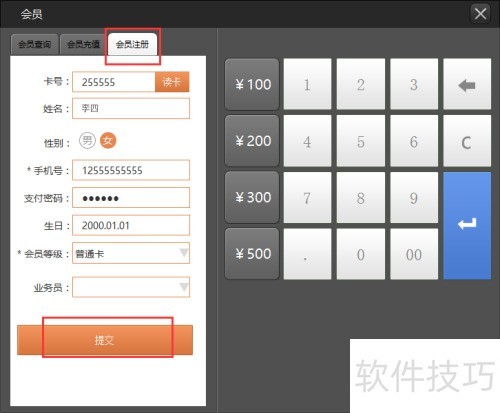Tap keypad digit 1
This screenshot has height=413, width=500.
pyautogui.click(x=307, y=84)
